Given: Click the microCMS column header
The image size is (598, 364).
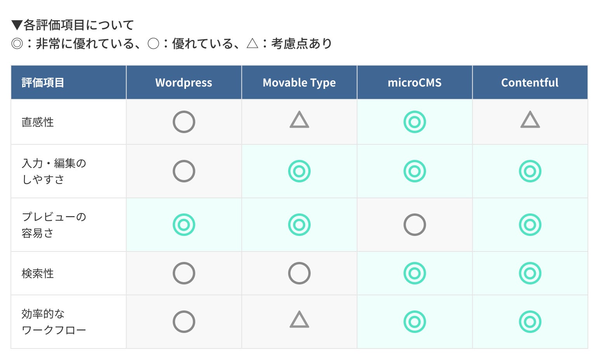Looking at the screenshot, I should click(x=414, y=83).
